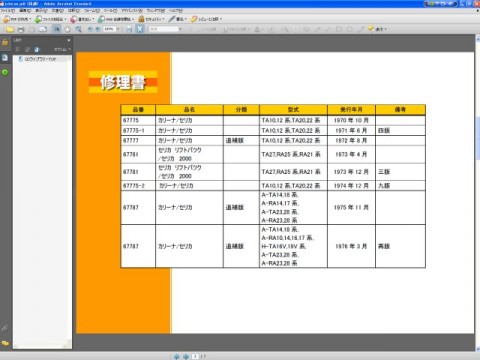Click the green round icon in left sidebar
This screenshot has height=360, width=480.
(x=5, y=72)
